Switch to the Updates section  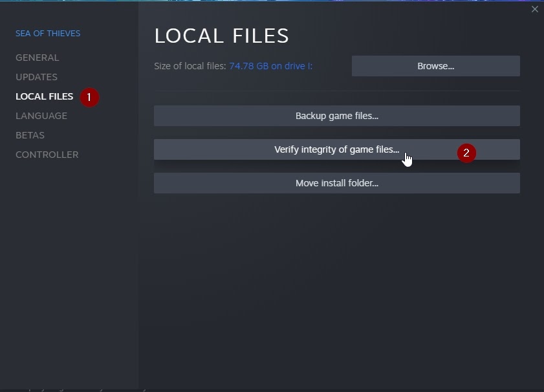click(x=36, y=77)
